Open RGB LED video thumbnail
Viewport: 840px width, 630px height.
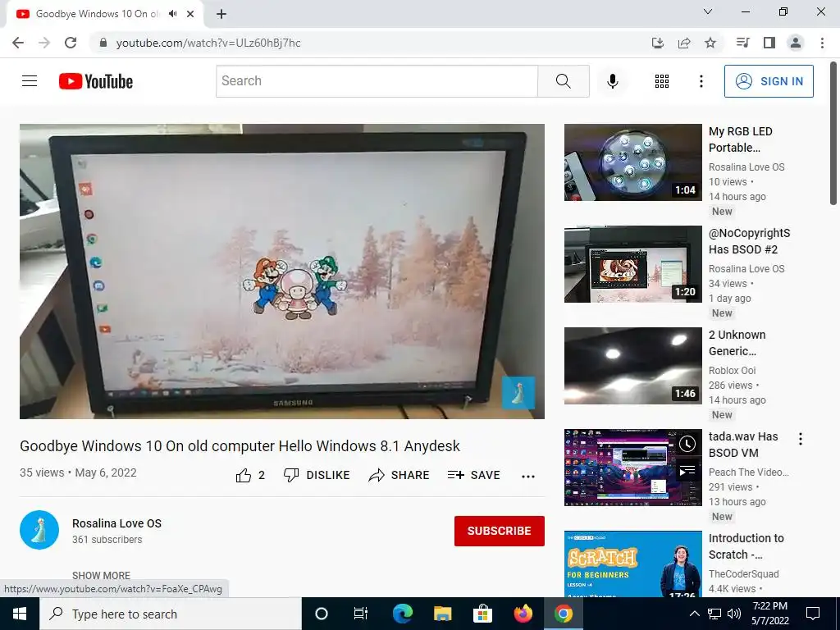click(x=632, y=162)
